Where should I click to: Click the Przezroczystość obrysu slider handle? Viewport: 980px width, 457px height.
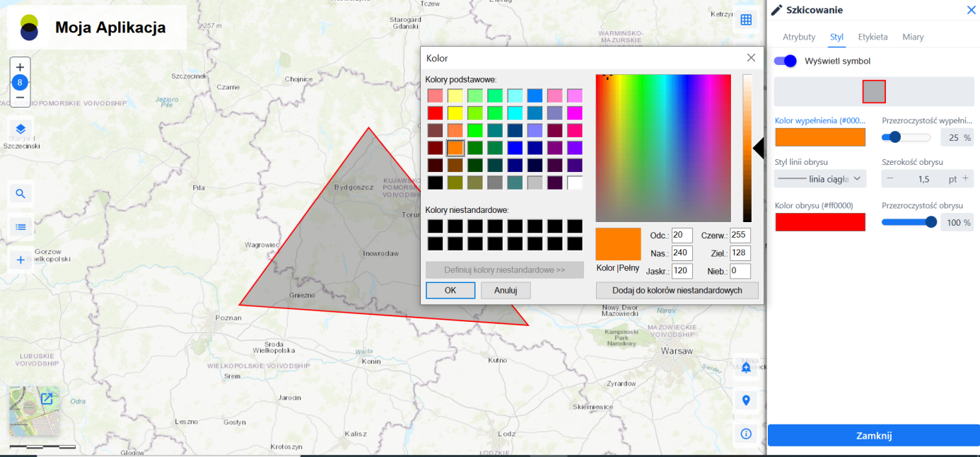931,222
